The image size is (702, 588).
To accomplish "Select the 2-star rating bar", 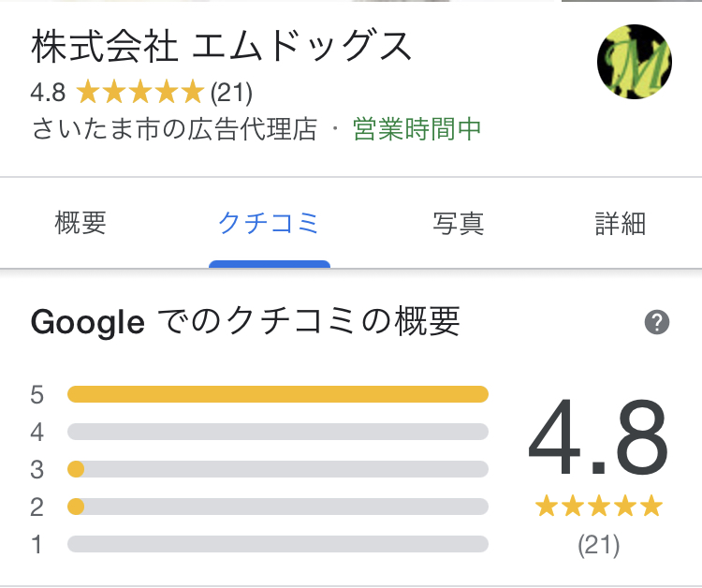I will [x=278, y=507].
